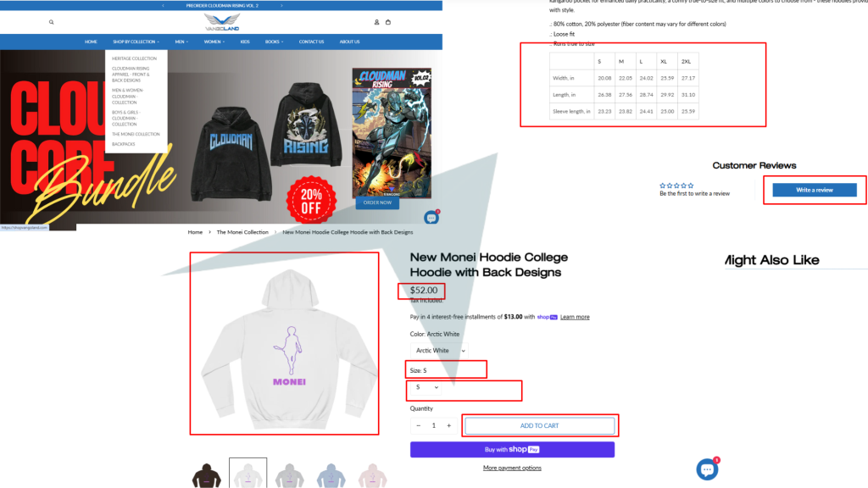868x488 pixels.
Task: Click the More payment options link
Action: 512,468
